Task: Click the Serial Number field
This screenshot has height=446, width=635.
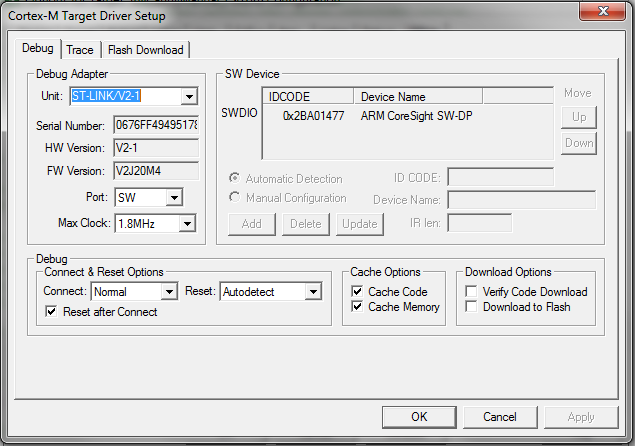Action: click(x=156, y=125)
